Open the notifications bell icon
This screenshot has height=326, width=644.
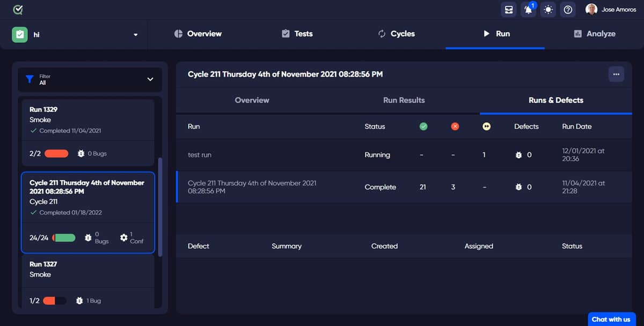coord(528,10)
